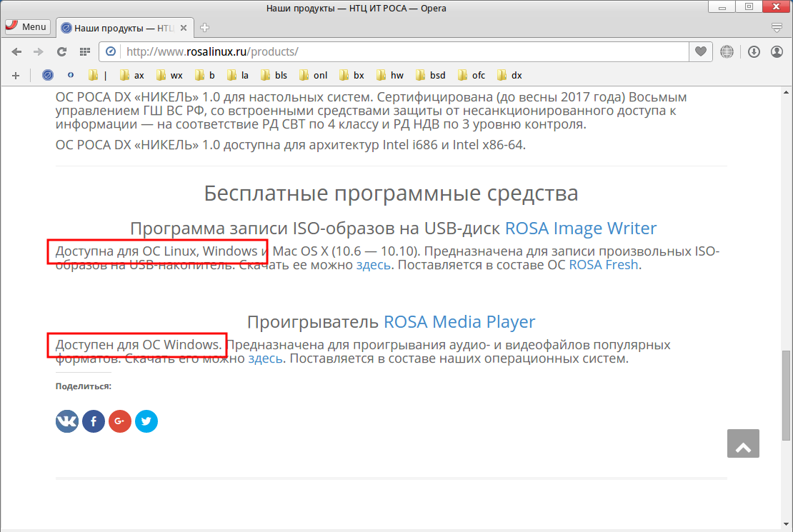Select the Наши продукты tab
Viewport: 793px width, 532px height.
click(124, 28)
